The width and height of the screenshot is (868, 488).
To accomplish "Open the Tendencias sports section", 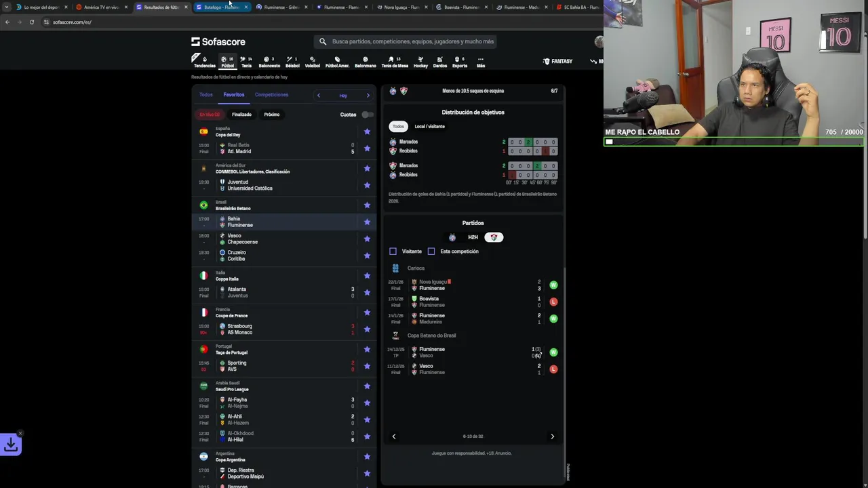I will click(204, 62).
